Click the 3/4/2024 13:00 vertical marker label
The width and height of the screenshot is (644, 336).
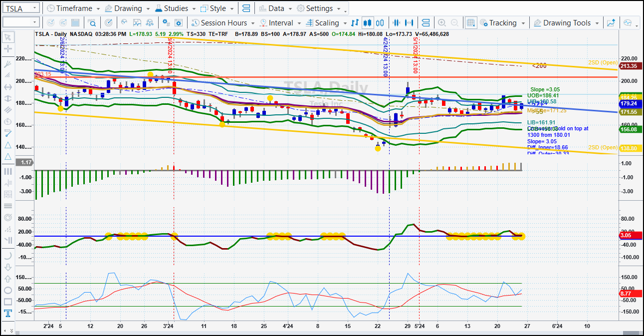(x=170, y=55)
